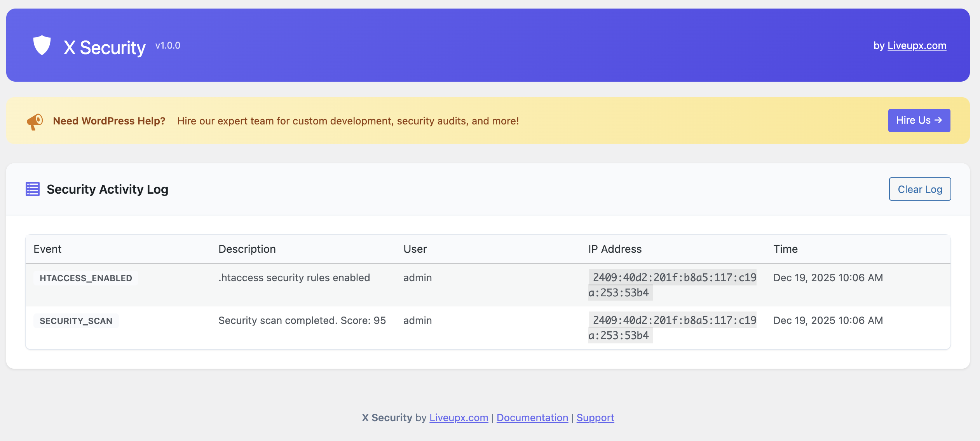
Task: Click the timestamp in SECURITY_SCAN row
Action: coord(828,320)
